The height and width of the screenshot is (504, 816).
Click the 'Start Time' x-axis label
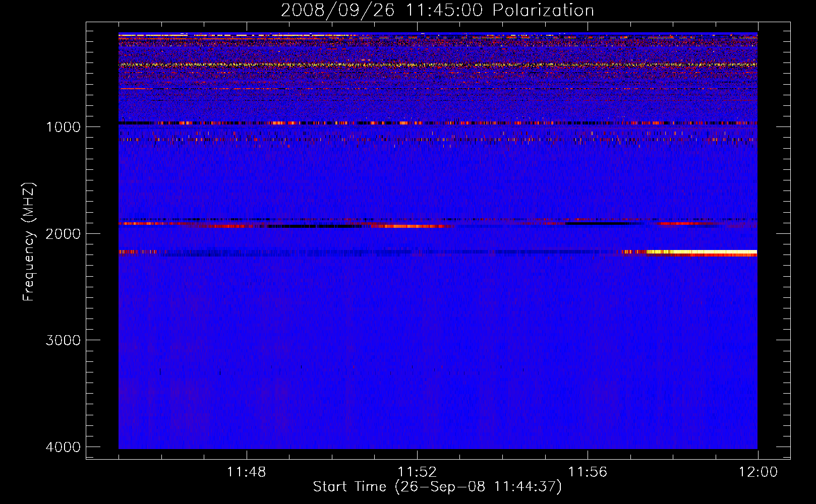coord(437,487)
